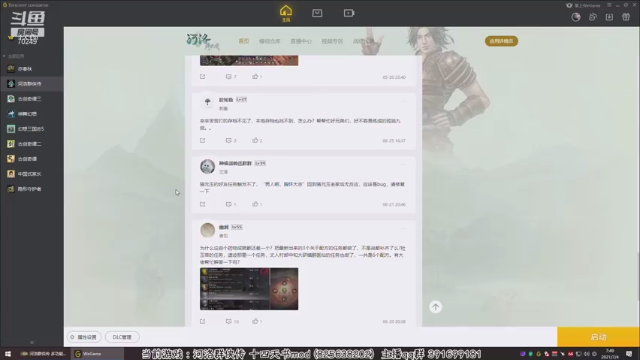Select 幻想三国志5 in the game sidebar
640x360 pixels.
(31, 129)
